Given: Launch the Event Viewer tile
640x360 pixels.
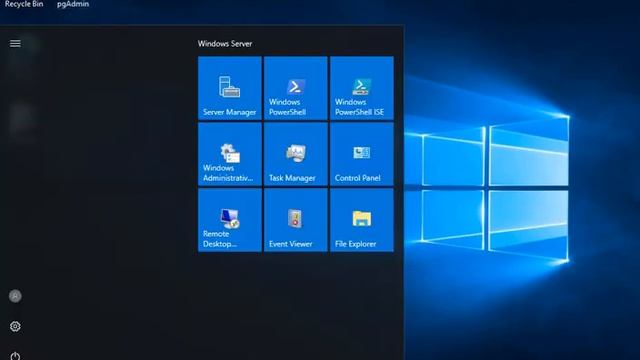Looking at the screenshot, I should tap(296, 220).
